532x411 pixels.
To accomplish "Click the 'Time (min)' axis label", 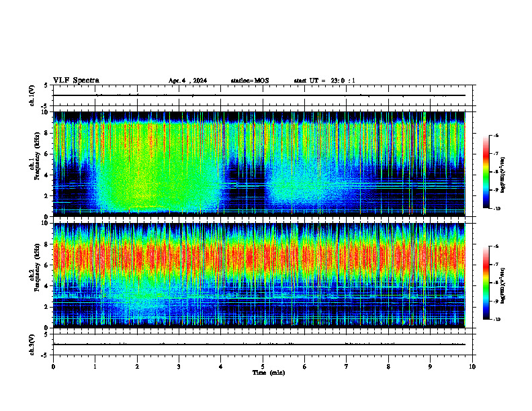I will [x=269, y=373].
